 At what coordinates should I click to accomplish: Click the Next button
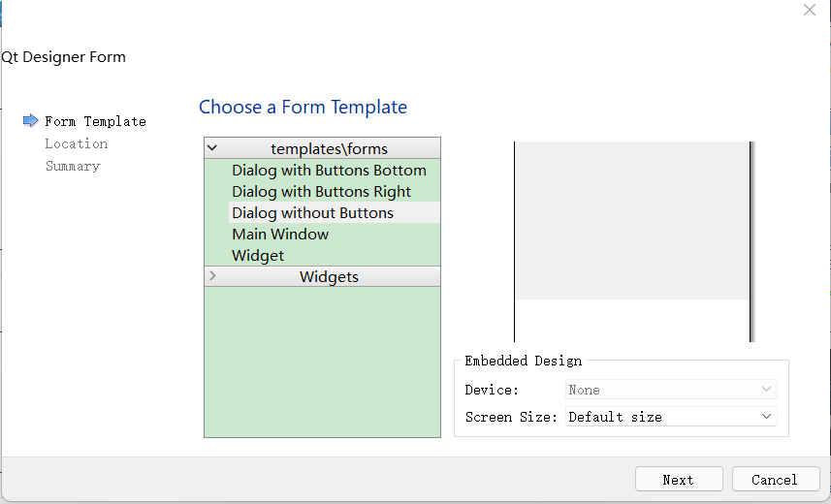(x=679, y=479)
